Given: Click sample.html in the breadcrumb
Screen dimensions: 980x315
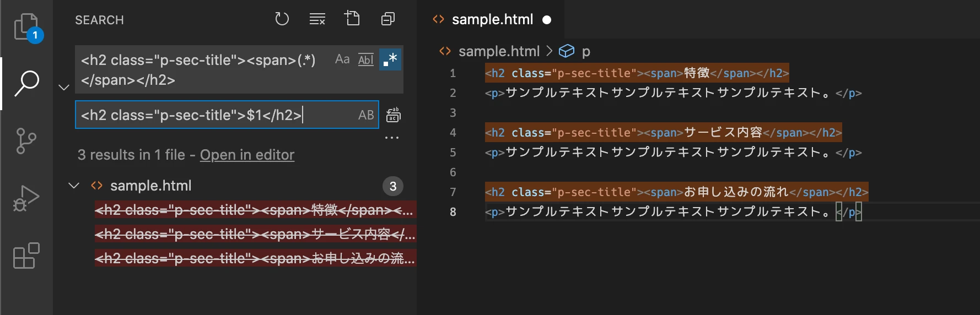Looking at the screenshot, I should coord(499,51).
